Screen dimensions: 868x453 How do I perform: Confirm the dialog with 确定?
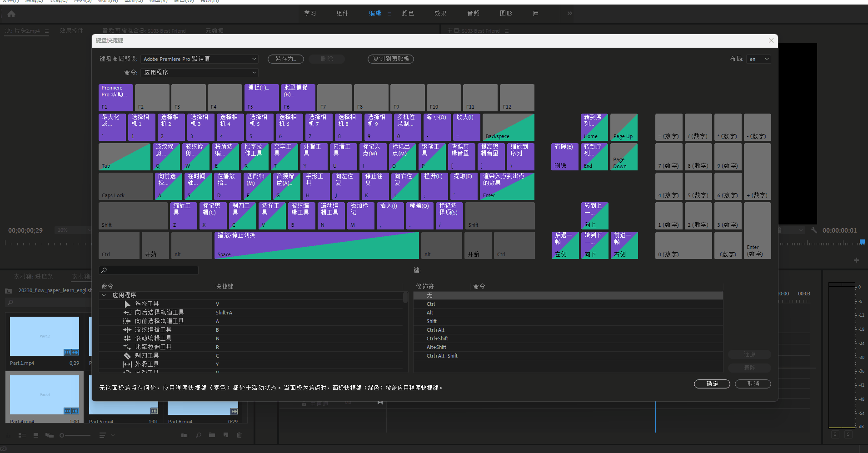click(x=712, y=384)
